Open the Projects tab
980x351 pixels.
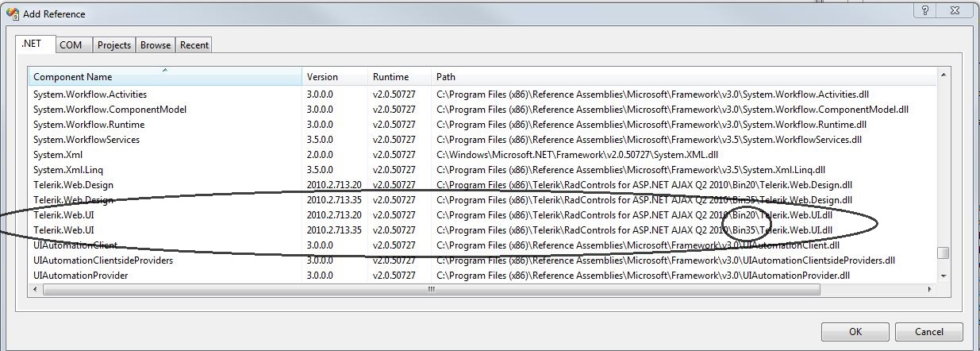click(114, 45)
